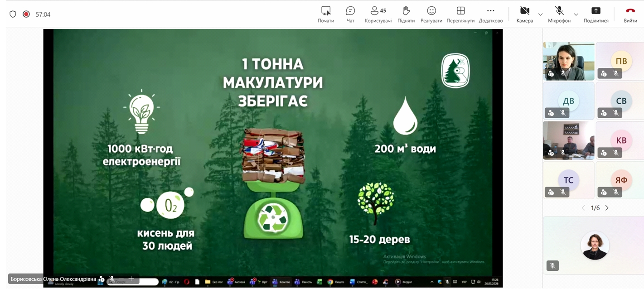Turn on camera with the Камера button
The height and width of the screenshot is (289, 644).
coord(525,14)
